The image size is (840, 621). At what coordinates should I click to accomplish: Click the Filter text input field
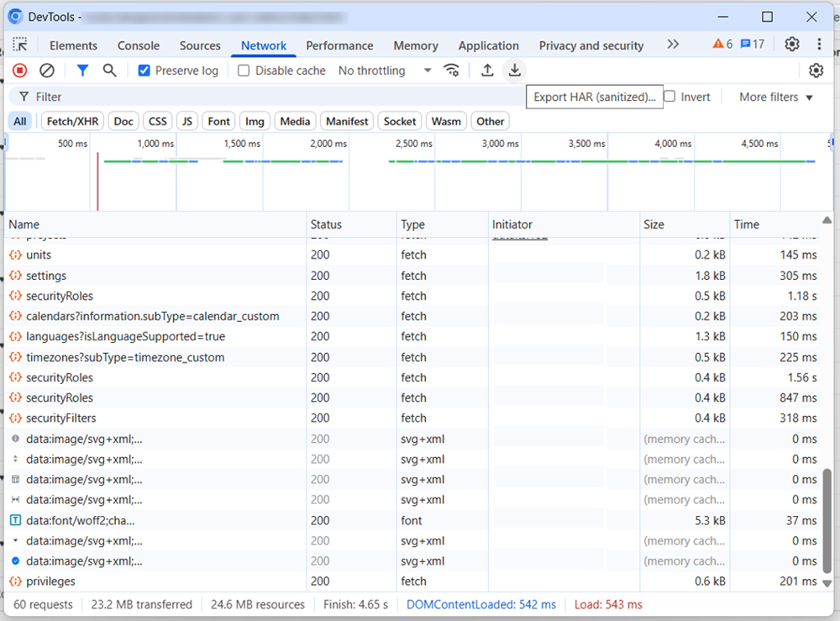pyautogui.click(x=252, y=97)
